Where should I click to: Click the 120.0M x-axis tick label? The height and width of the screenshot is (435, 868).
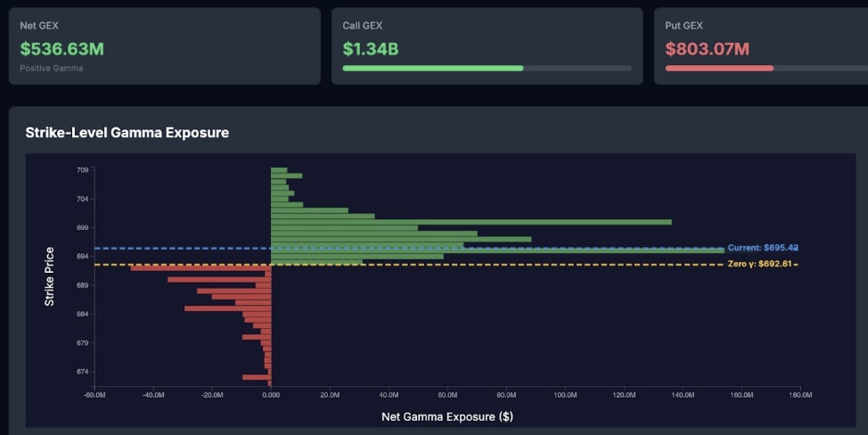click(624, 395)
